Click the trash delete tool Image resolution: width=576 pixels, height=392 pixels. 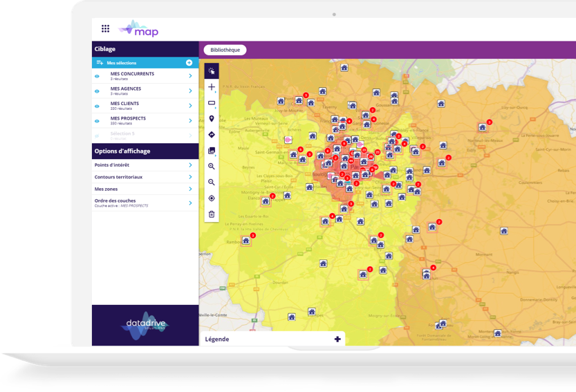pos(212,214)
